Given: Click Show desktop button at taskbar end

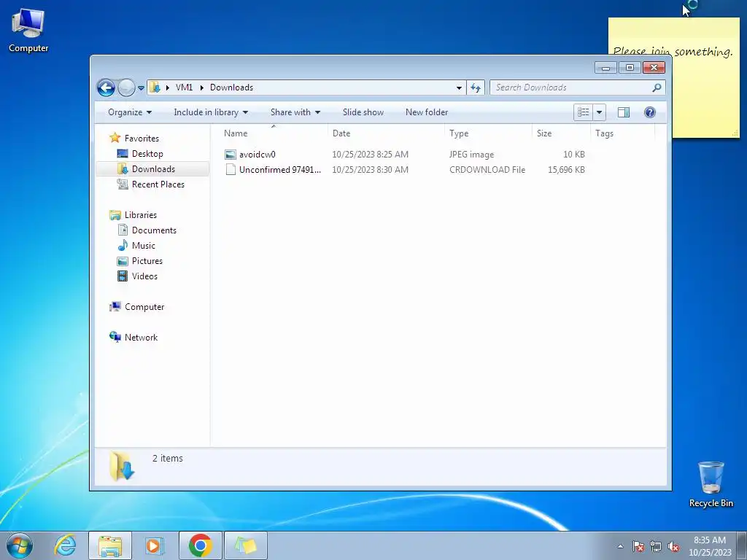Looking at the screenshot, I should point(742,545).
